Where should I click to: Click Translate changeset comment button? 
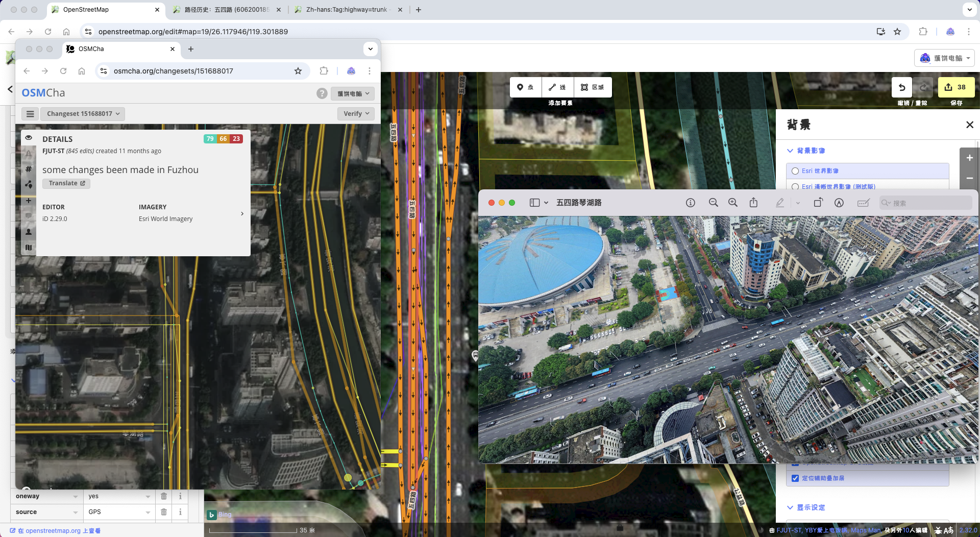(x=66, y=183)
